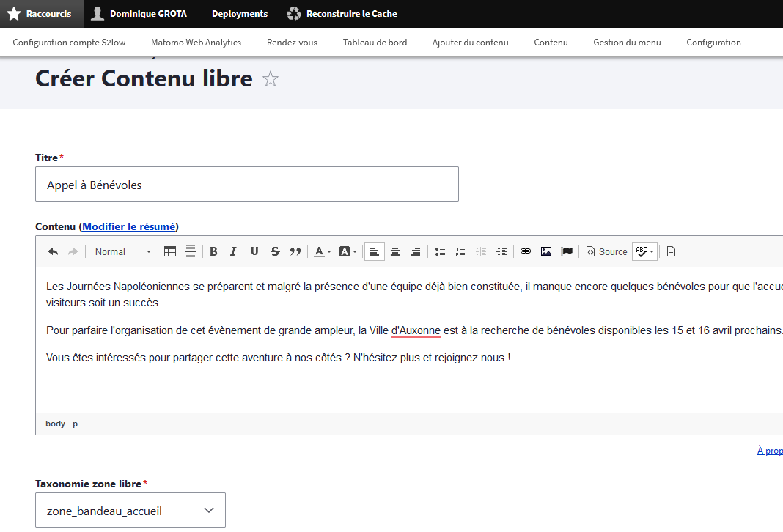Insert a table using the table icon
The width and height of the screenshot is (783, 532).
pos(170,251)
